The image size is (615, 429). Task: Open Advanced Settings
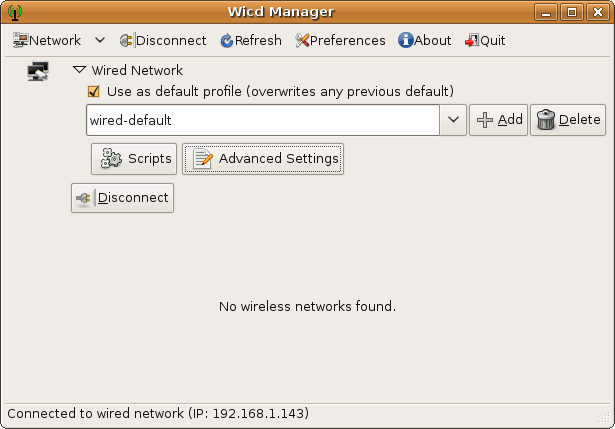263,158
